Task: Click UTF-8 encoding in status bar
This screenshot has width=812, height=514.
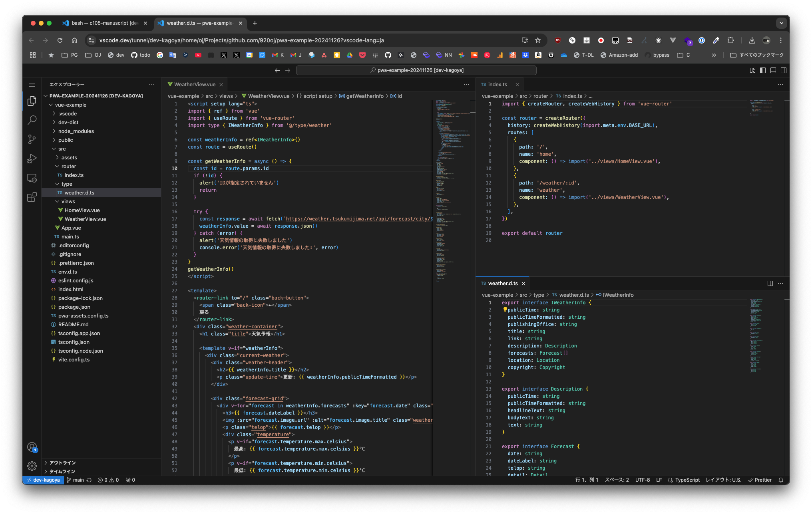Action: (643, 480)
